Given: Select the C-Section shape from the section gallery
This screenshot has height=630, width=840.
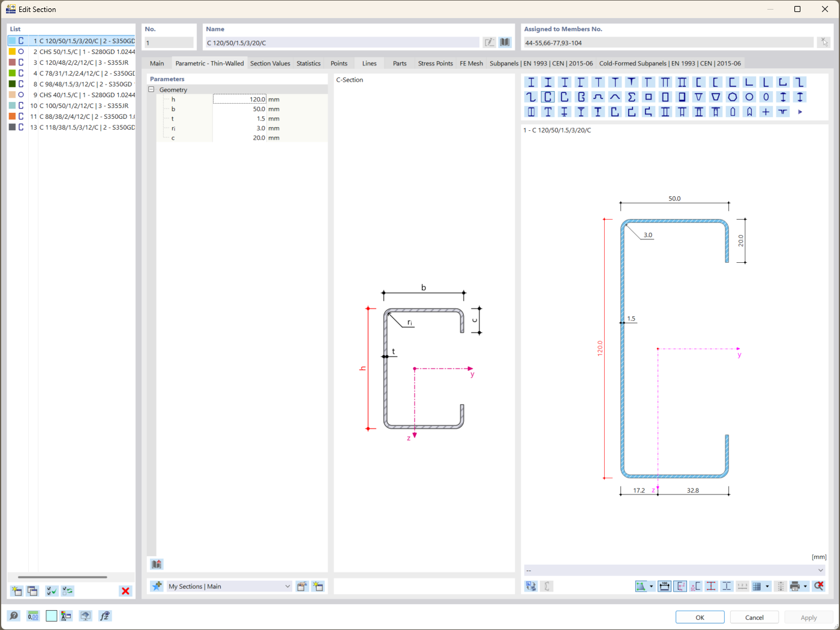Looking at the screenshot, I should pos(548,97).
